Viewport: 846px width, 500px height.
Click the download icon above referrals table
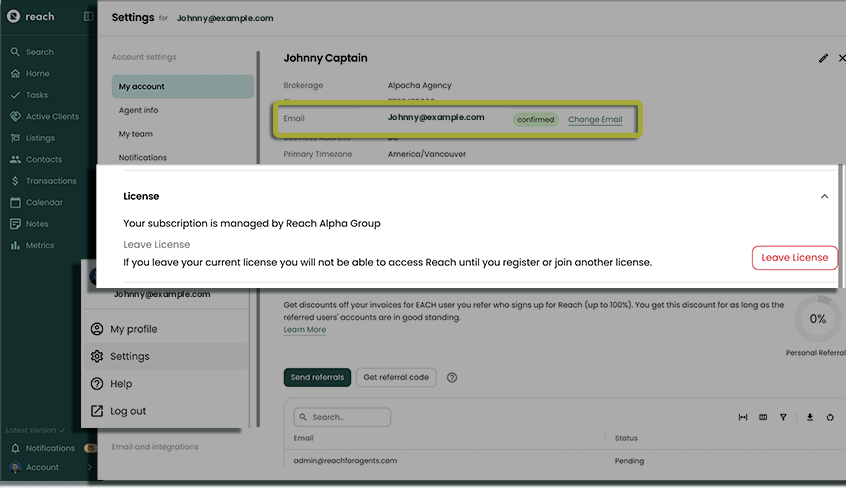click(x=810, y=417)
